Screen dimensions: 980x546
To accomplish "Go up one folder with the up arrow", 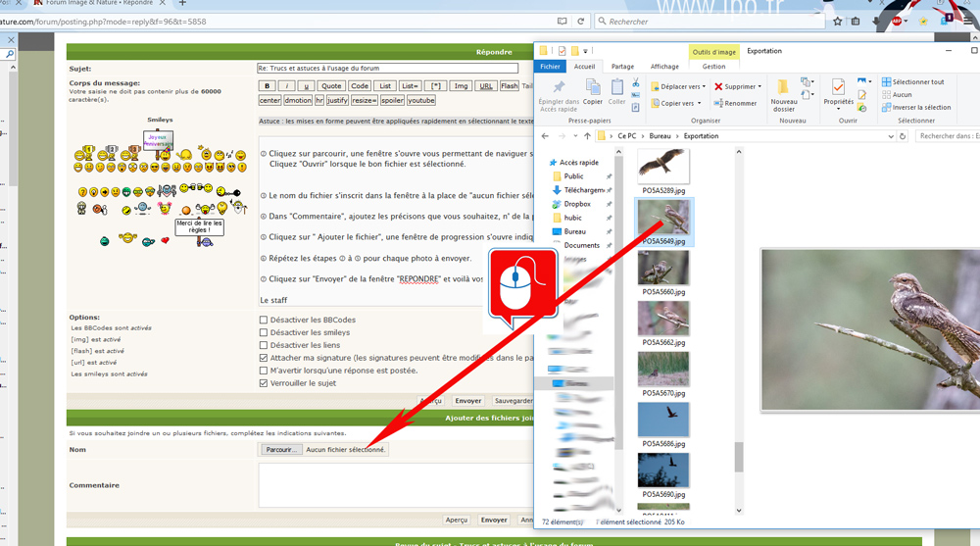I will tap(587, 136).
